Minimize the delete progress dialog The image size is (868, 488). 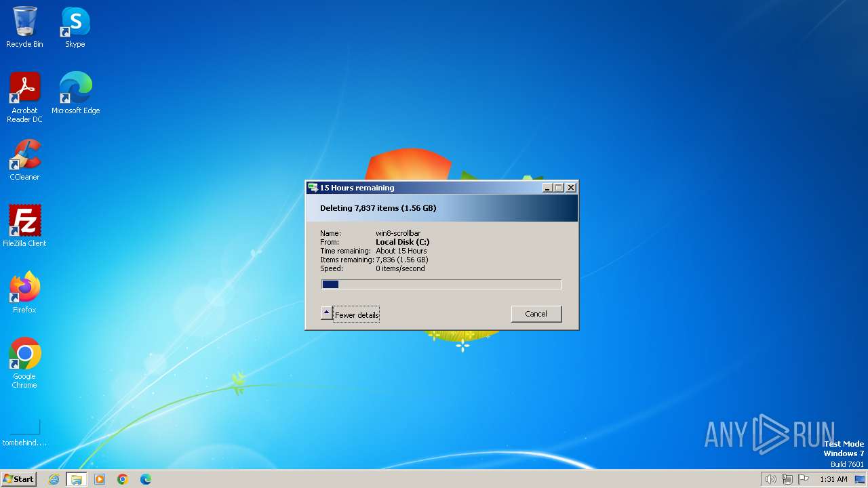click(x=547, y=188)
